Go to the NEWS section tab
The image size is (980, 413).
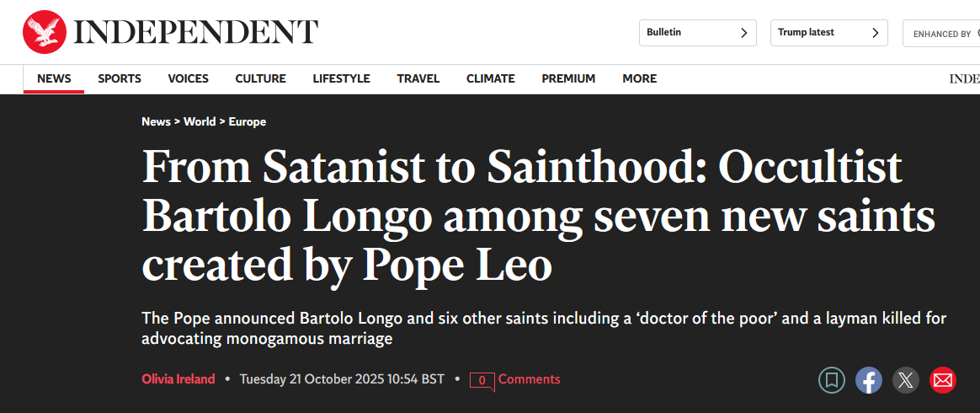54,78
